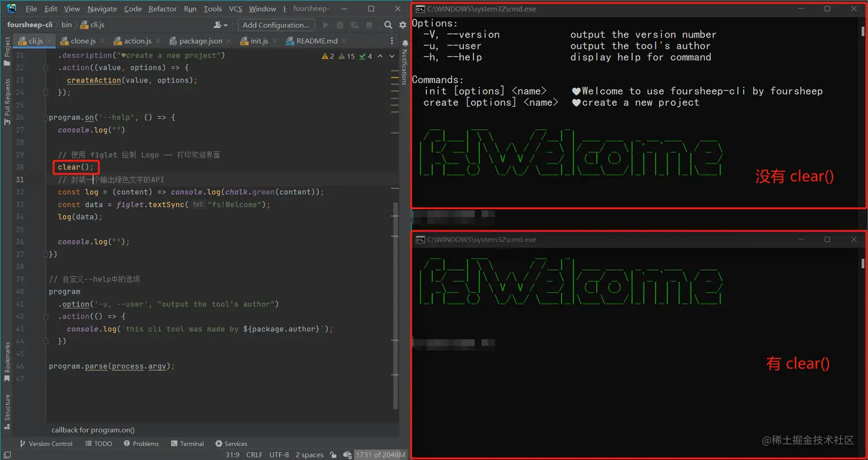Open line separator CRLF selector
The image size is (868, 460).
point(254,455)
